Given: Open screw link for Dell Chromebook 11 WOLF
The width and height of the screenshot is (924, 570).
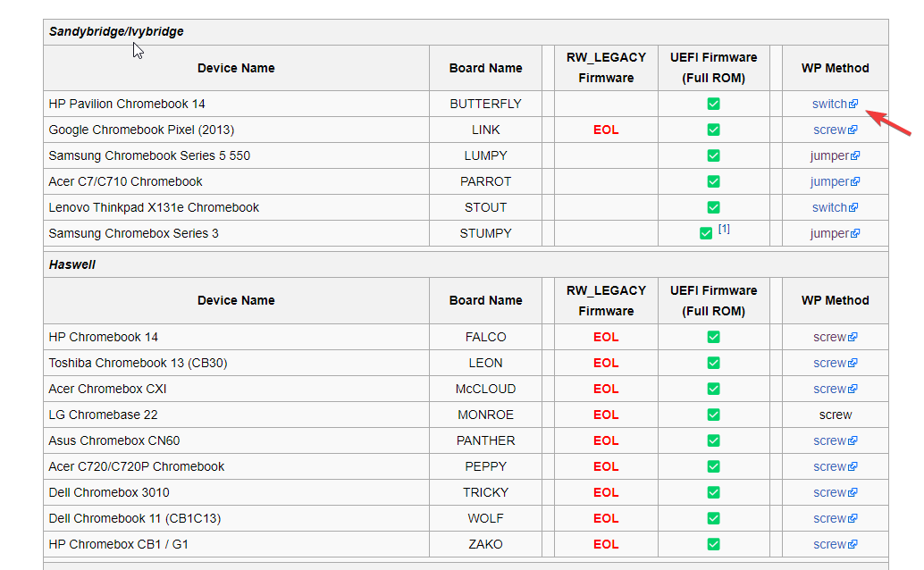Looking at the screenshot, I should coord(835,519).
